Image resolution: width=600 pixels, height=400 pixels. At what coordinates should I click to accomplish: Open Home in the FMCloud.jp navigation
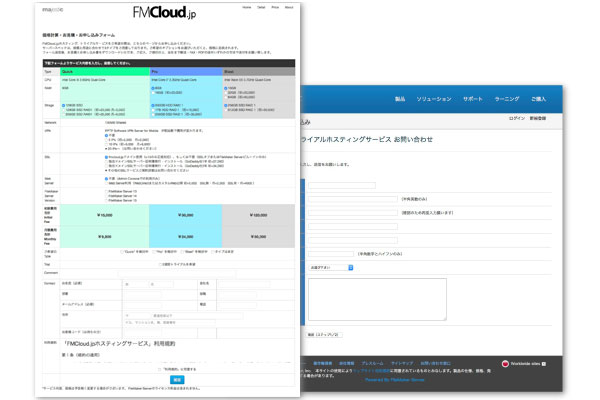pos(247,7)
